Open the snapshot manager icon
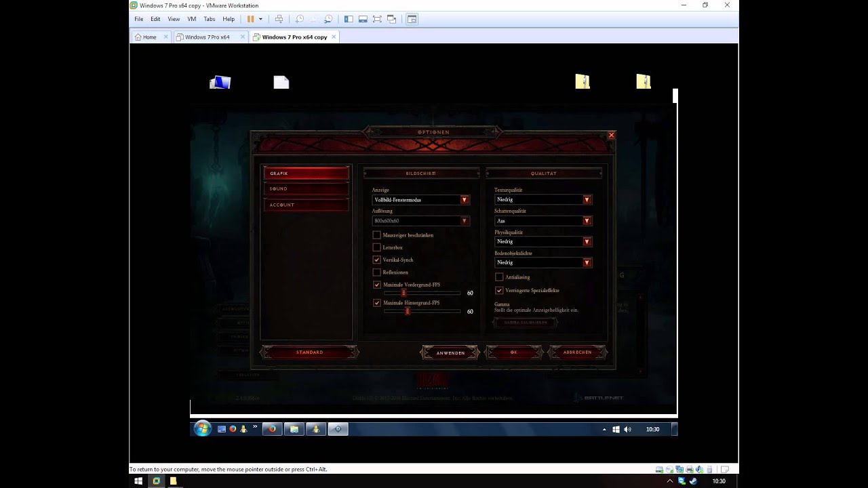The height and width of the screenshot is (488, 868). coord(328,19)
